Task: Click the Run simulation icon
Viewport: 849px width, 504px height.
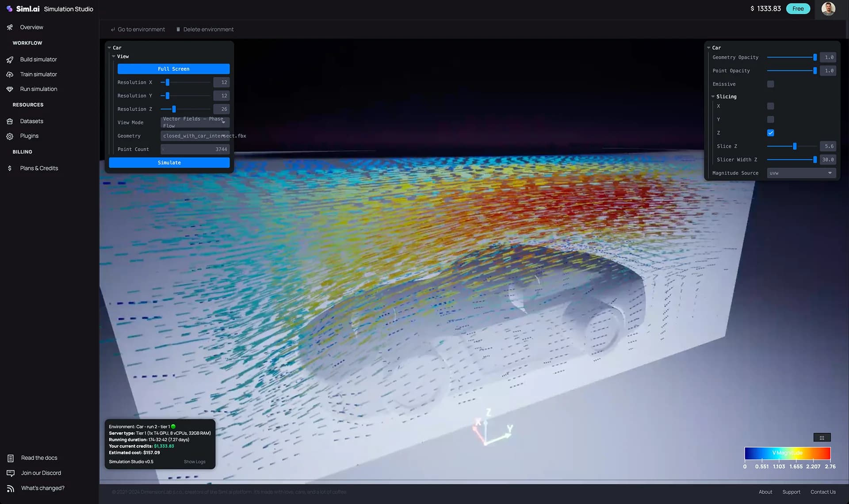Action: coord(10,89)
